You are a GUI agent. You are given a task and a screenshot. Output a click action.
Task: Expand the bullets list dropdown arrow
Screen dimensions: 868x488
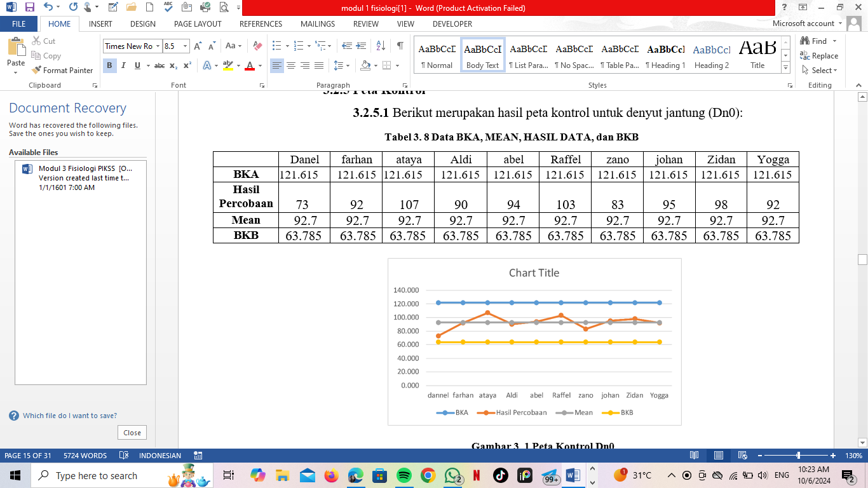[287, 46]
